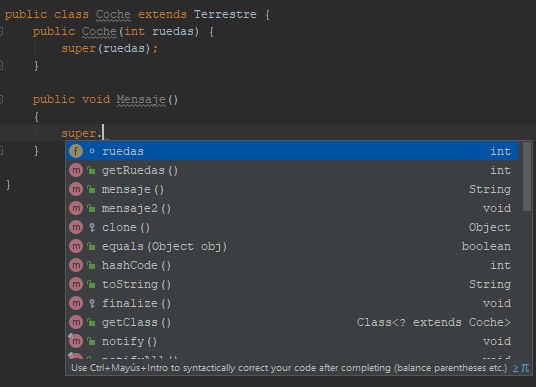The height and width of the screenshot is (387, 536).
Task: Click the Mensaje method name
Action: click(x=141, y=99)
